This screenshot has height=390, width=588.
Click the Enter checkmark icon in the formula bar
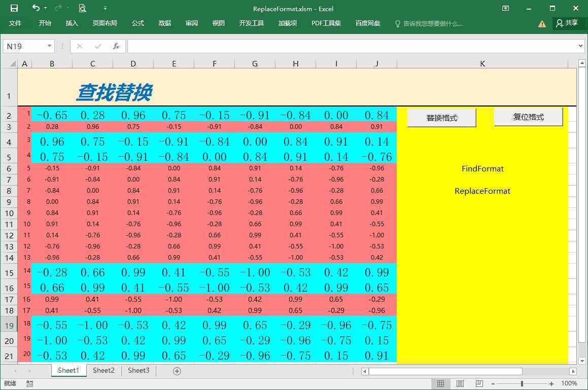[98, 46]
